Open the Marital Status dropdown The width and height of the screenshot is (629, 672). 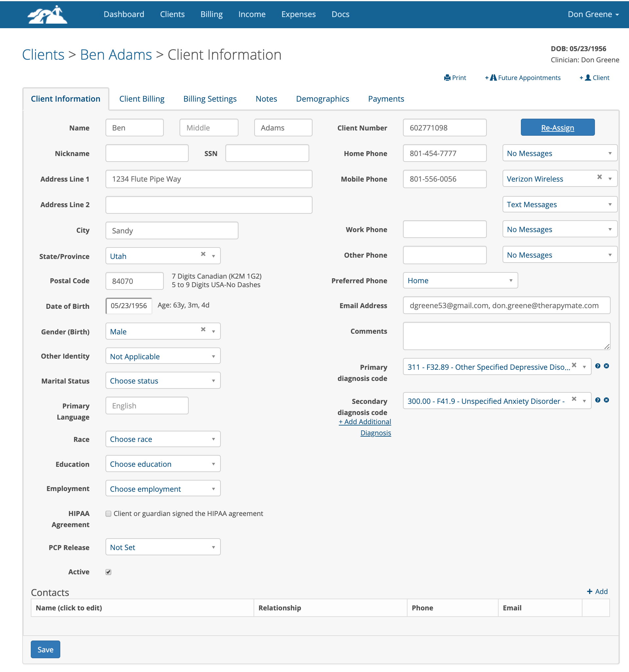163,381
